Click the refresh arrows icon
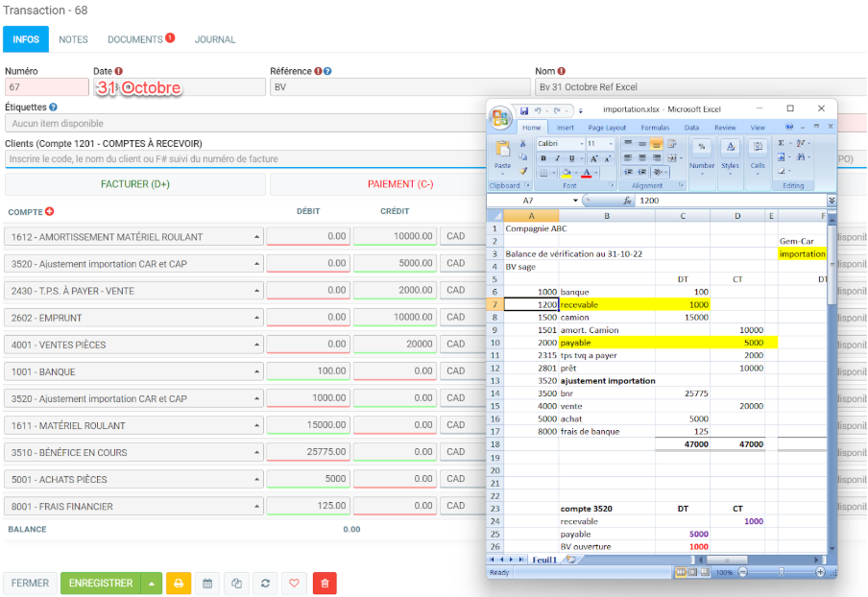 coord(266,583)
